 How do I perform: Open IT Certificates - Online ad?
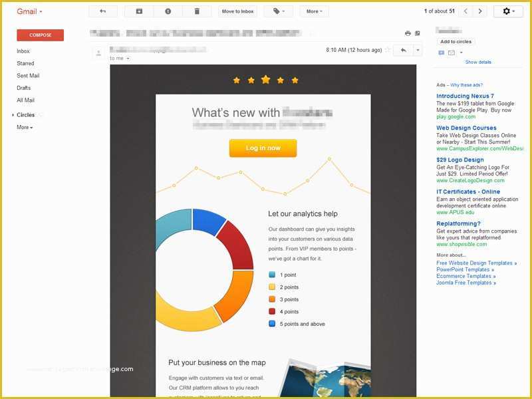[468, 192]
